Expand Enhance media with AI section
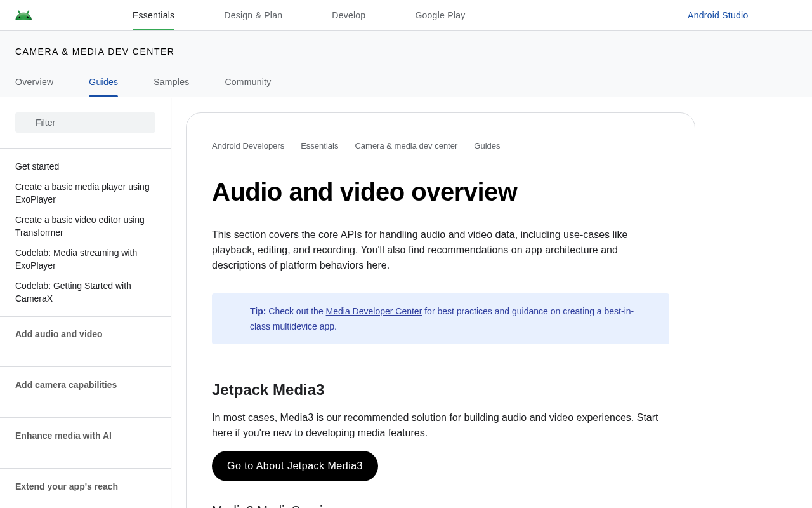This screenshot has width=812, height=508. coord(63,436)
